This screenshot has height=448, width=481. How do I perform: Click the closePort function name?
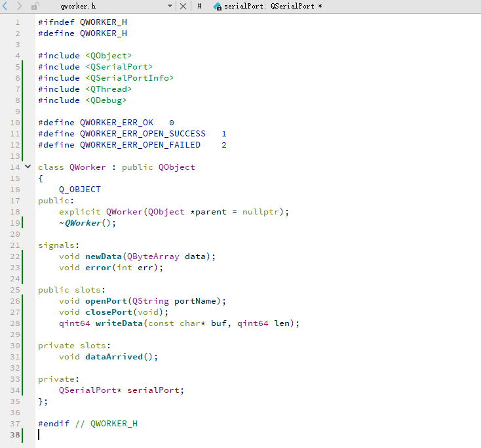(x=109, y=312)
